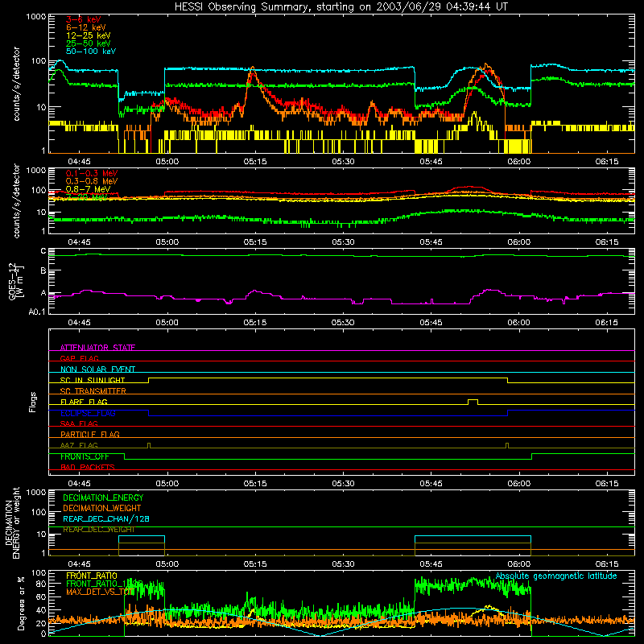Select the ATTENUATOR_STATE flag label
The image size is (644, 644).
pos(97,348)
